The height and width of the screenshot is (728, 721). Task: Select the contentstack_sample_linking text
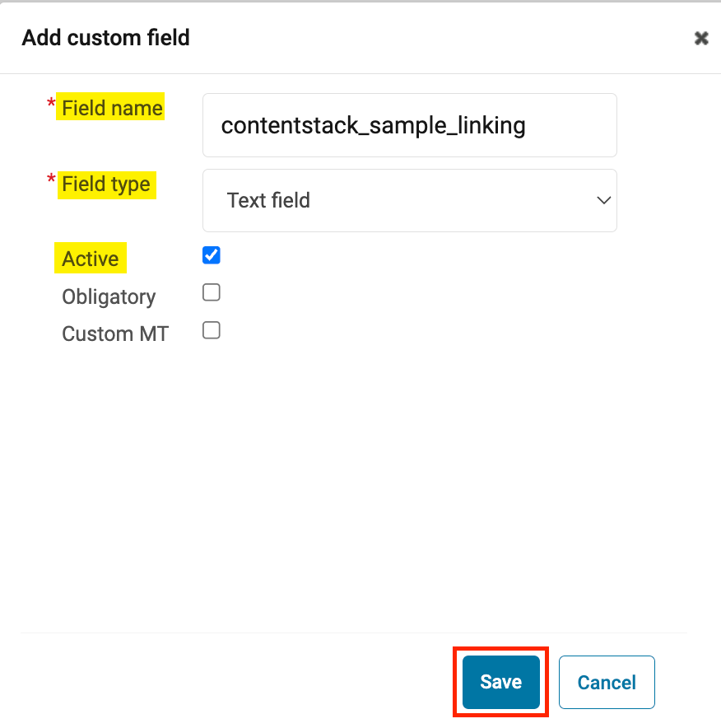[374, 125]
